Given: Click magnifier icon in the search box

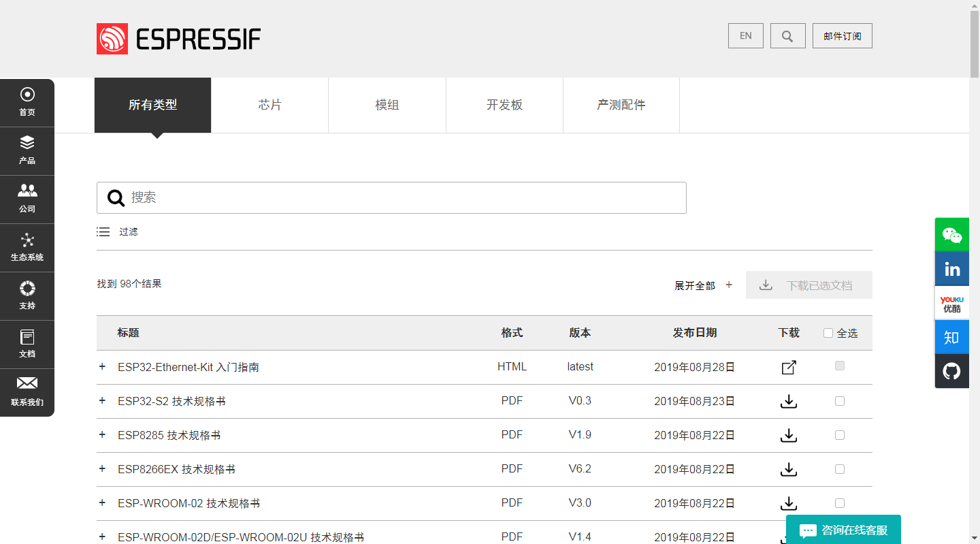Looking at the screenshot, I should 116,198.
